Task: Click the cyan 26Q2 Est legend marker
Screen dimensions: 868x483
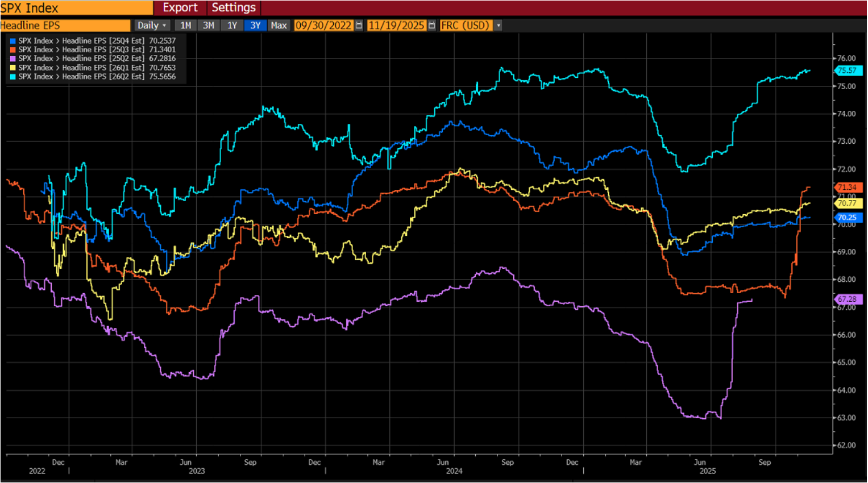Action: (x=13, y=77)
